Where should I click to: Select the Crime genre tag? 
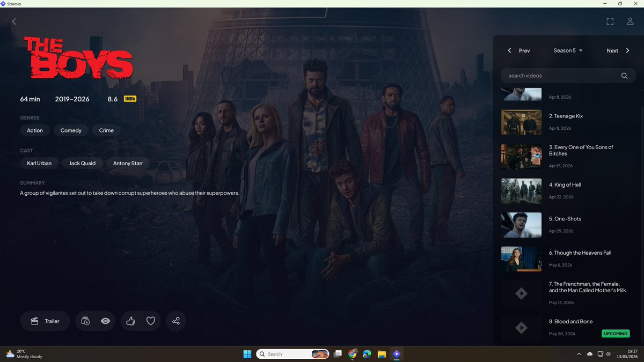click(x=106, y=130)
